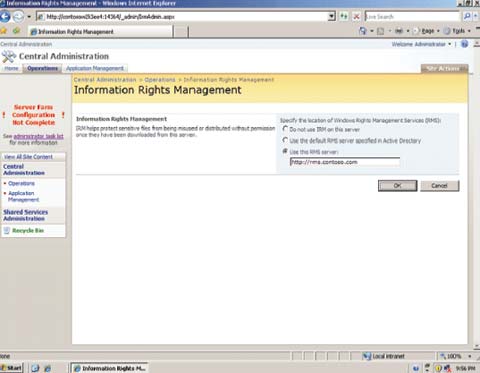
Task: Open Shared Services Administration heading
Action: pyautogui.click(x=25, y=215)
